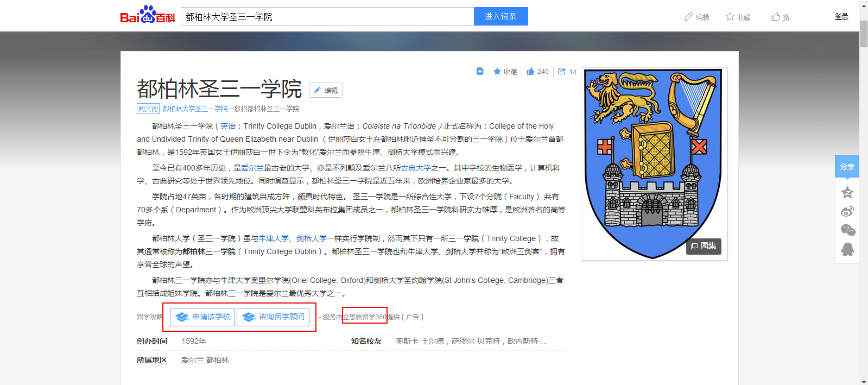Image resolution: width=868 pixels, height=385 pixels.
Task: Open the 爱尔兰 hyperlink
Action: 252,168
